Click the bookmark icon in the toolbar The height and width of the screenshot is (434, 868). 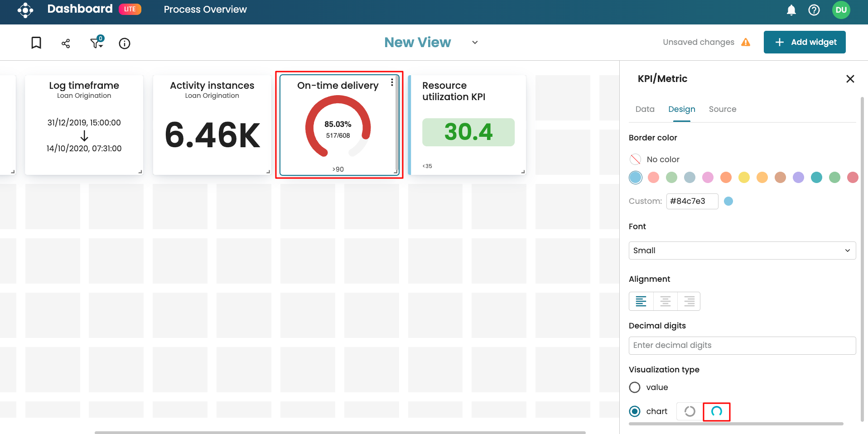pyautogui.click(x=36, y=43)
